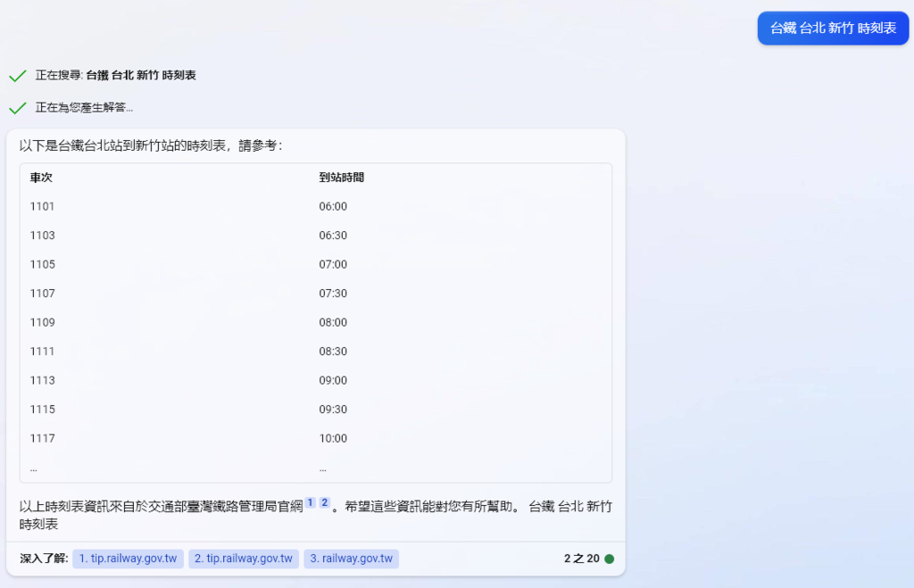Click arrival time 06:00

pyautogui.click(x=333, y=206)
